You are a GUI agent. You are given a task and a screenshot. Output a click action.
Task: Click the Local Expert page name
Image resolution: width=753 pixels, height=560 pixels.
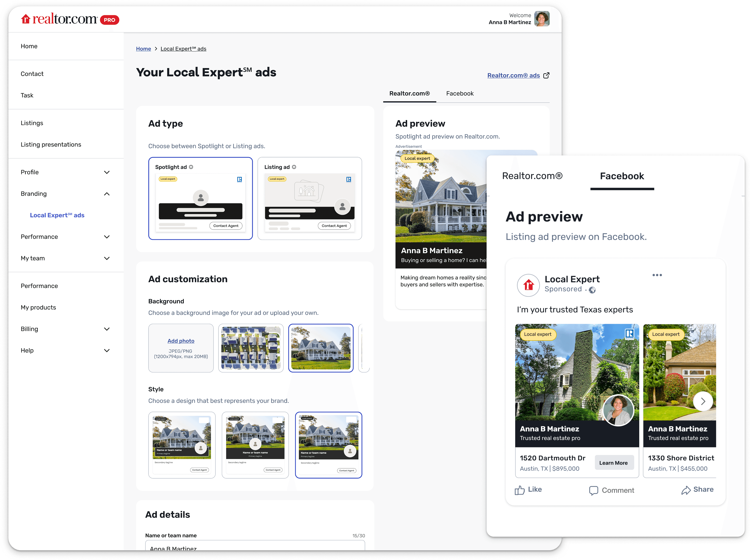(572, 279)
